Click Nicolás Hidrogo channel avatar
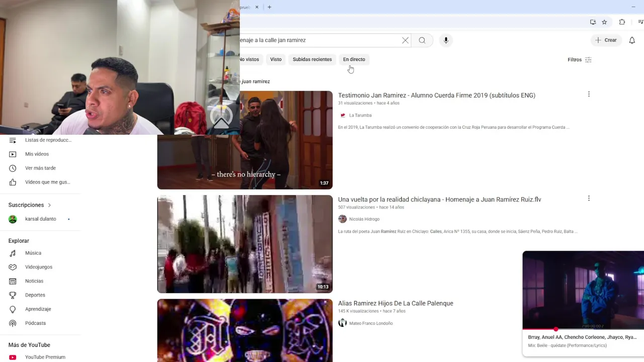 (343, 219)
